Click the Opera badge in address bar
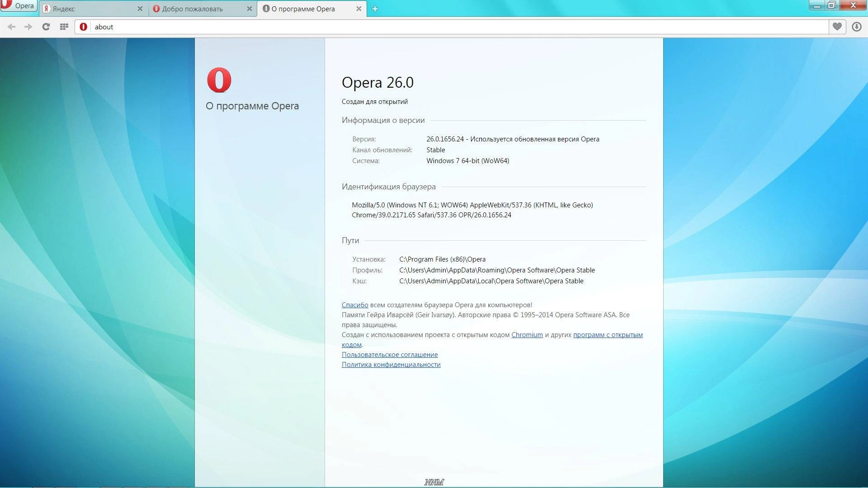Image resolution: width=868 pixels, height=488 pixels. (x=84, y=27)
